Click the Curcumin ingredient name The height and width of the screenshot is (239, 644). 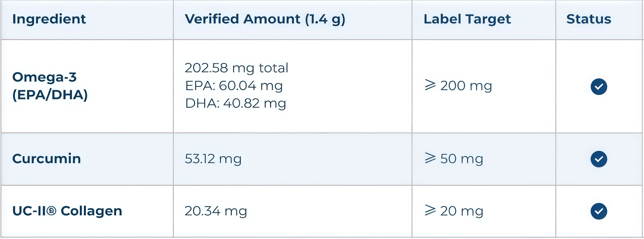pyautogui.click(x=47, y=159)
